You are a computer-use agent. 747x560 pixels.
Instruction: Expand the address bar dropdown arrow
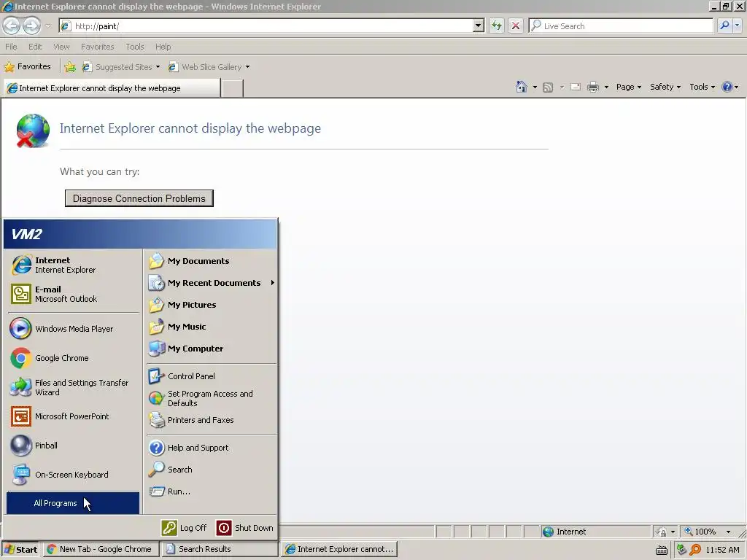pos(479,26)
